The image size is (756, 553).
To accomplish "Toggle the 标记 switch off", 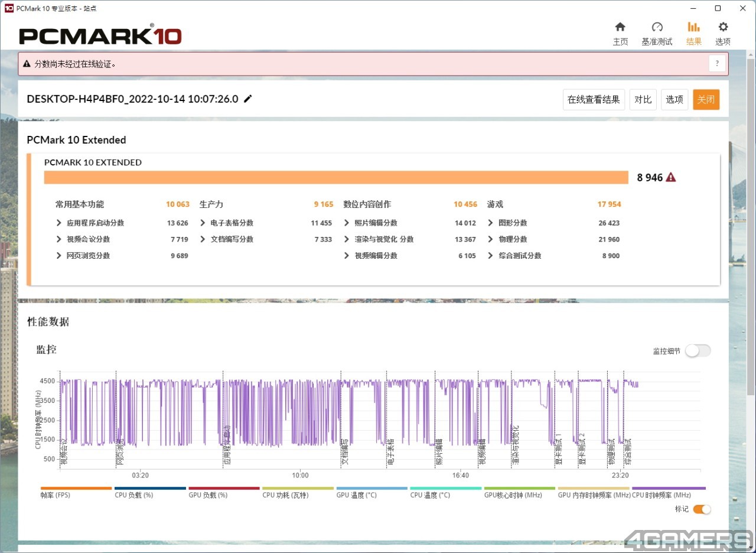I will [702, 509].
